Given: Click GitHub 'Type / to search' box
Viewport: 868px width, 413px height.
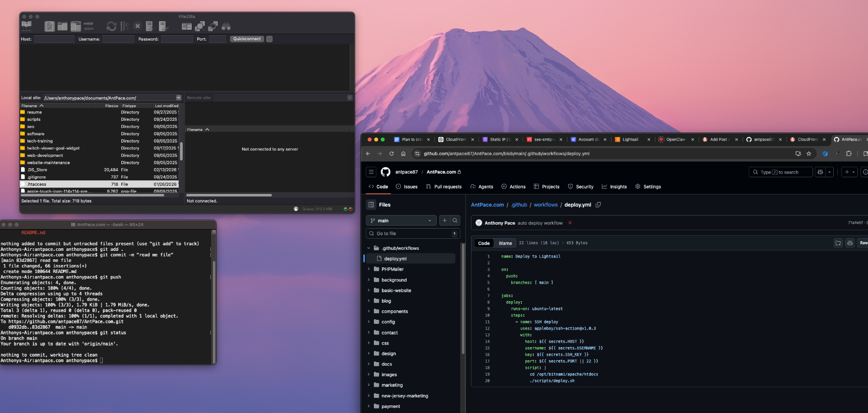Looking at the screenshot, I should click(x=780, y=172).
